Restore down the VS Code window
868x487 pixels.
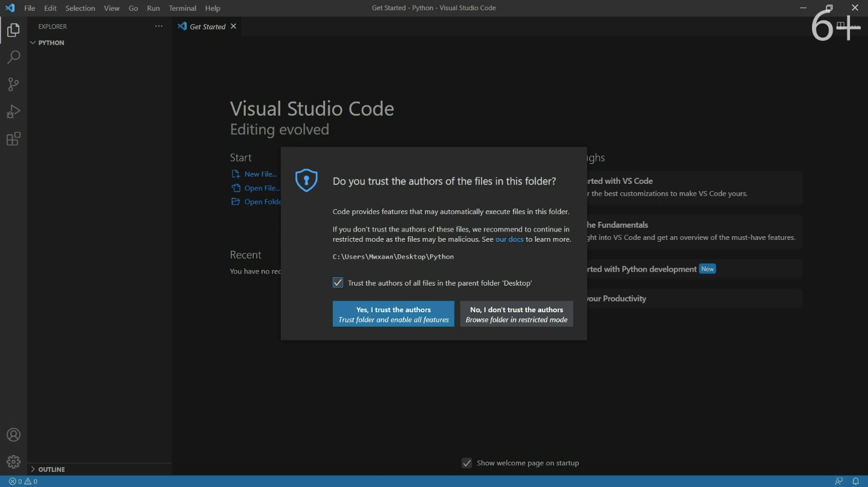click(829, 8)
